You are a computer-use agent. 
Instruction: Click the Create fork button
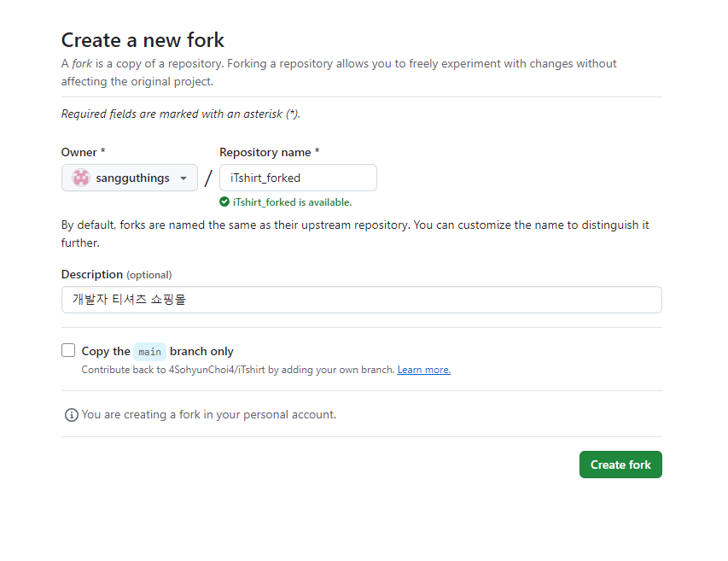(x=620, y=465)
